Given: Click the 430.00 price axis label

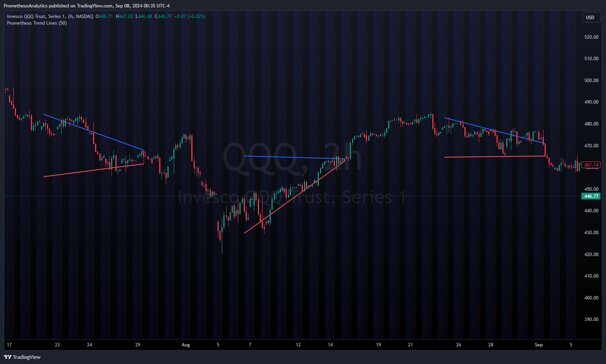Looking at the screenshot, I should coord(591,233).
